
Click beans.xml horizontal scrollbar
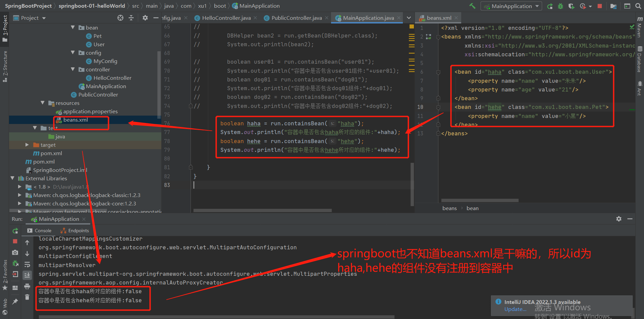click(480, 200)
